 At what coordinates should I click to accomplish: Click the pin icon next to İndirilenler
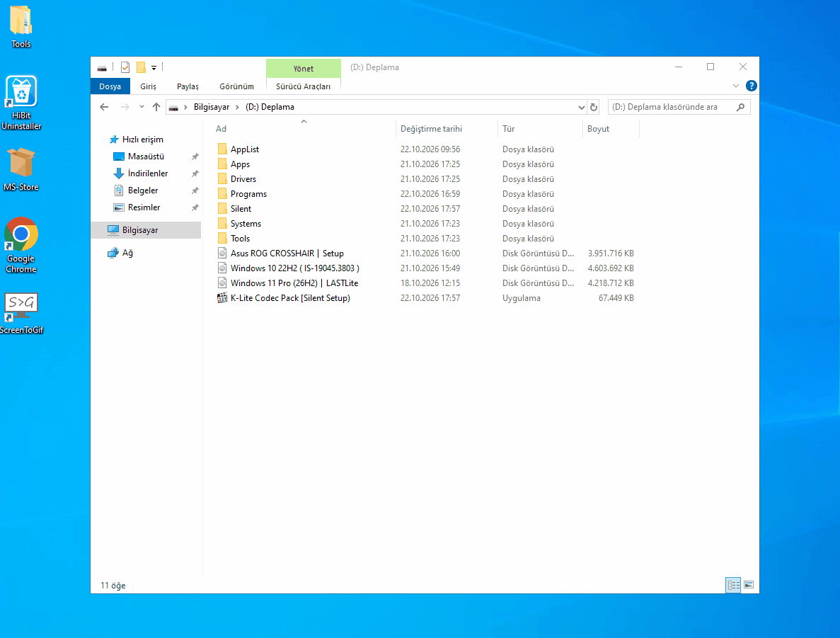point(195,173)
